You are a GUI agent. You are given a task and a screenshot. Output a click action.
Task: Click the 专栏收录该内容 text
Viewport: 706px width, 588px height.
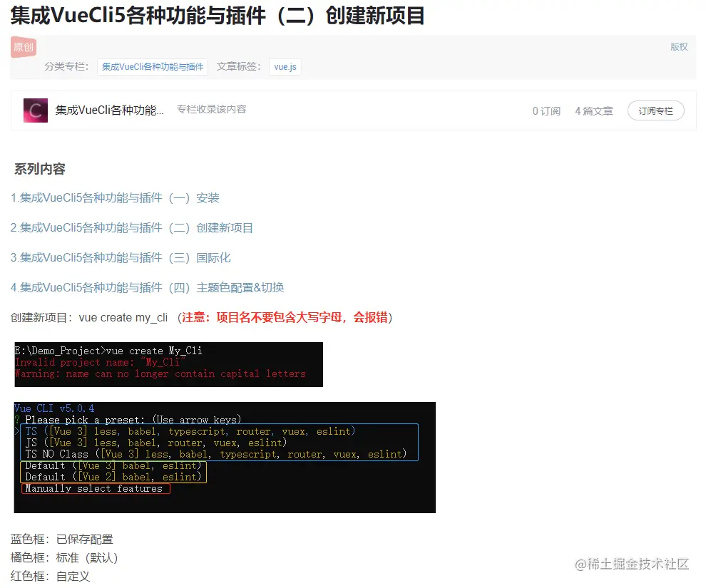212,109
